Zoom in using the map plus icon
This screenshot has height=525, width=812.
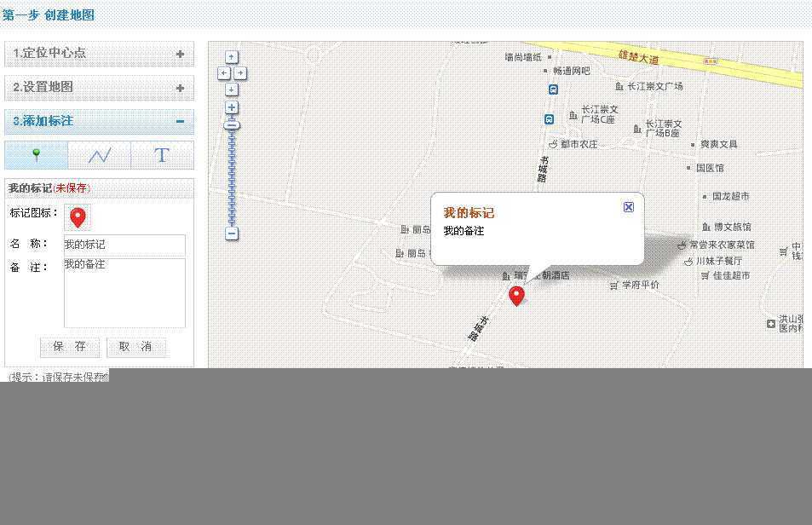(231, 107)
